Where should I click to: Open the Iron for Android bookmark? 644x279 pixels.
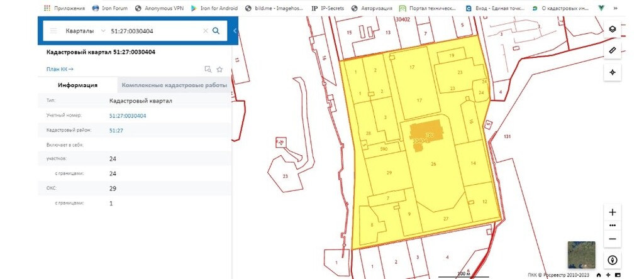click(214, 8)
